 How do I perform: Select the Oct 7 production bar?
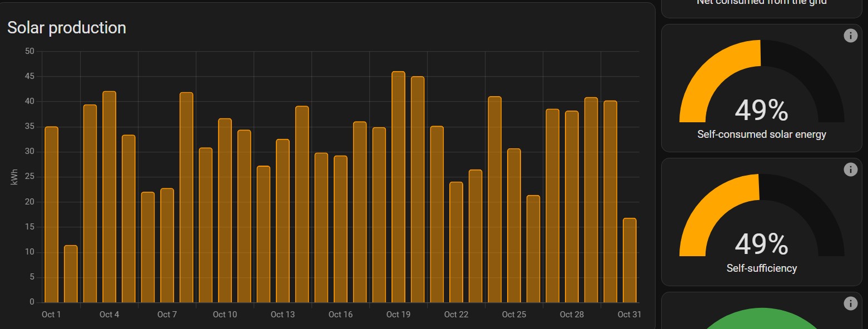tap(167, 246)
